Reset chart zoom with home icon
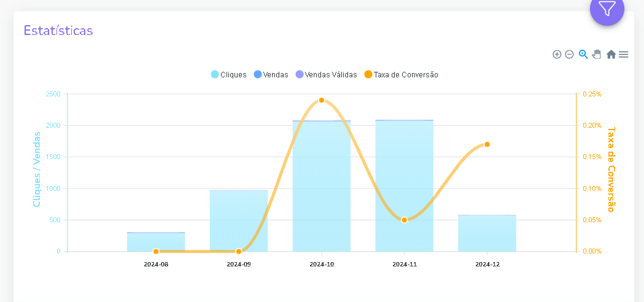 tap(611, 54)
